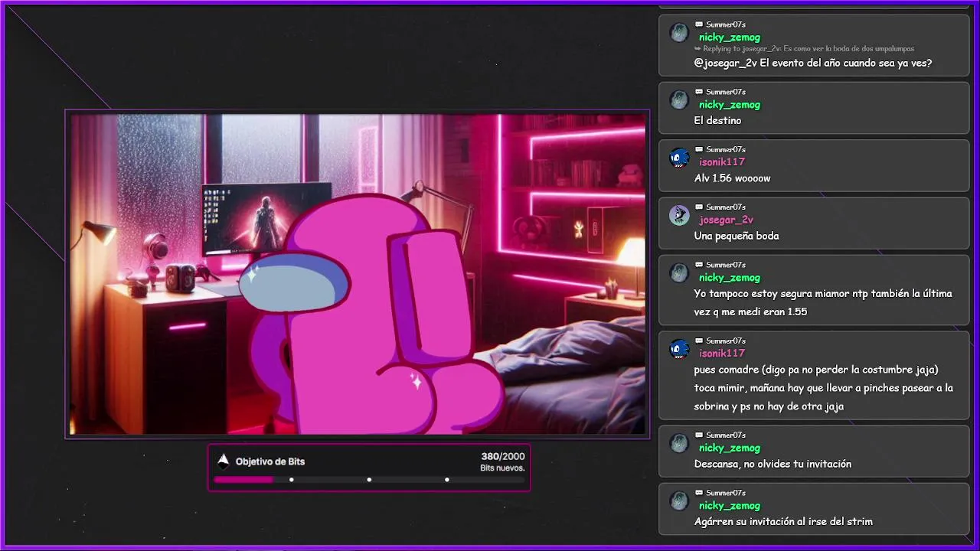Image resolution: width=980 pixels, height=551 pixels.
Task: Click nicky_zemog's avatar beside "Descansa, no olvides tu invitación"
Action: [679, 443]
